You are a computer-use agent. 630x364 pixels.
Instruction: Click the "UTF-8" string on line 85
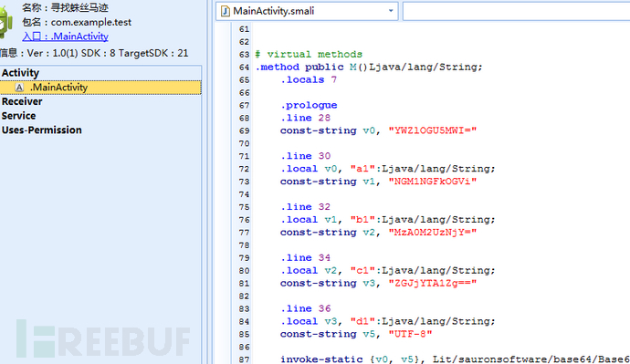(x=410, y=334)
